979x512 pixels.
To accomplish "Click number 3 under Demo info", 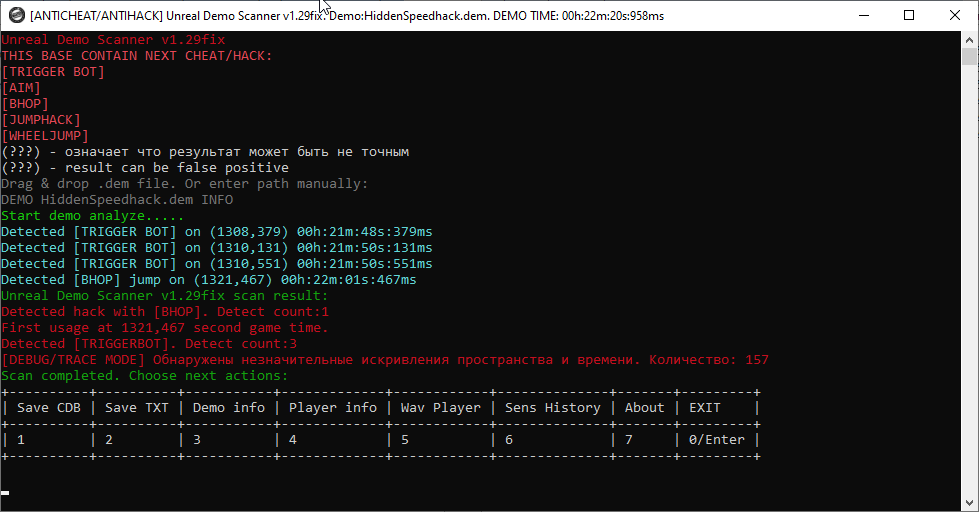I will click(197, 440).
